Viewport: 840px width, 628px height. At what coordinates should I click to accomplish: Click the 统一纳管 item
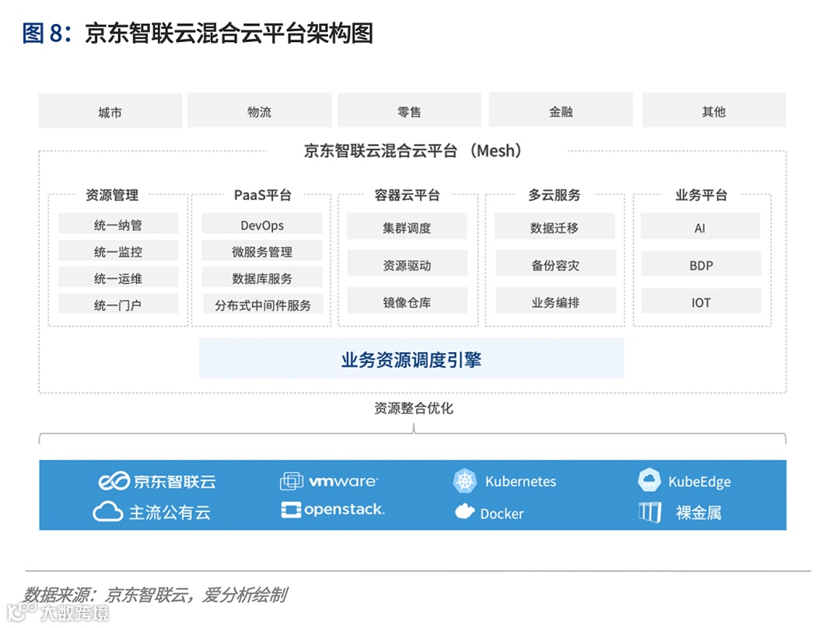(118, 224)
